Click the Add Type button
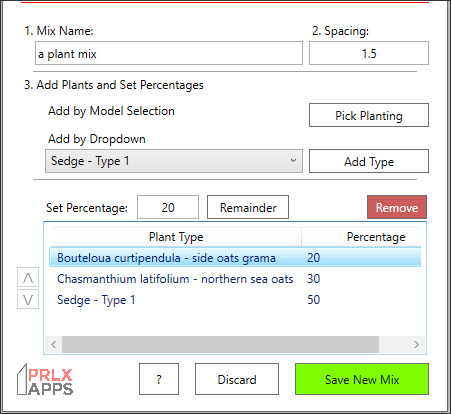451x414 pixels. [369, 161]
